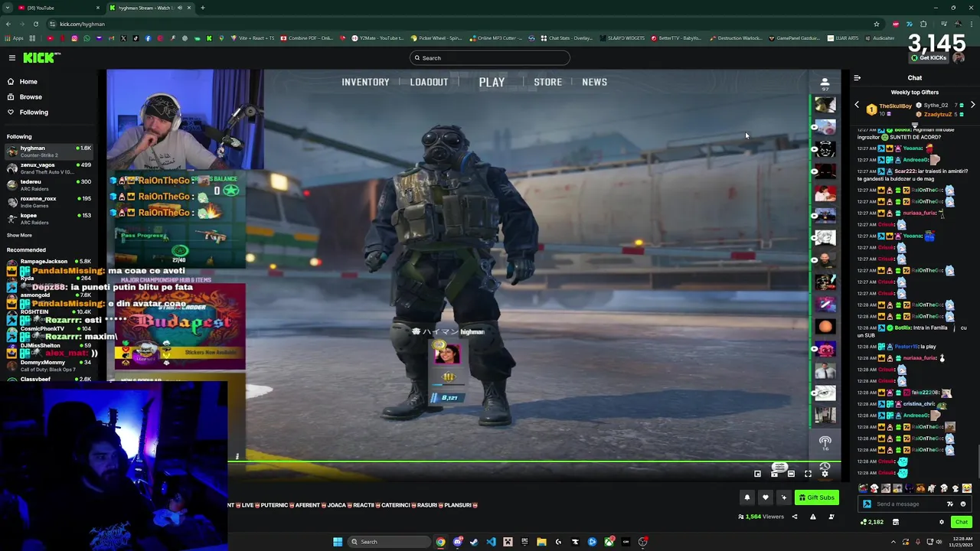Image resolution: width=980 pixels, height=551 pixels.
Task: Open Chrome from the taskbar
Action: click(x=440, y=542)
